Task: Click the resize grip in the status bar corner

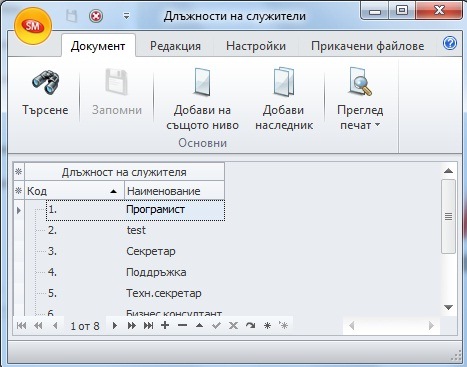Action: coord(456,356)
